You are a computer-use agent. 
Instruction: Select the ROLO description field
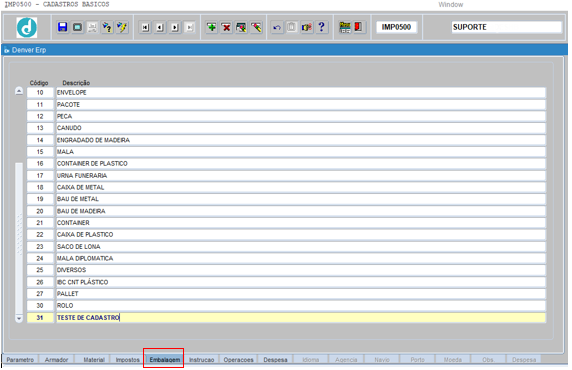pos(301,305)
